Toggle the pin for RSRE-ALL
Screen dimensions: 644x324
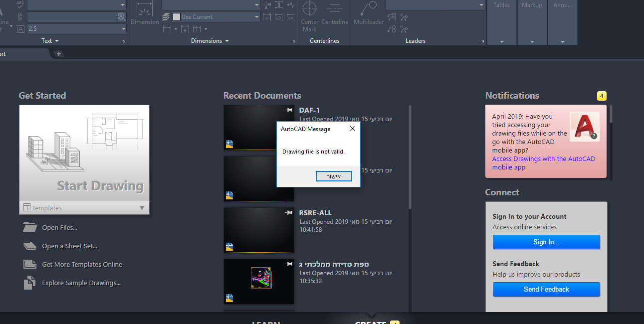[x=288, y=212]
